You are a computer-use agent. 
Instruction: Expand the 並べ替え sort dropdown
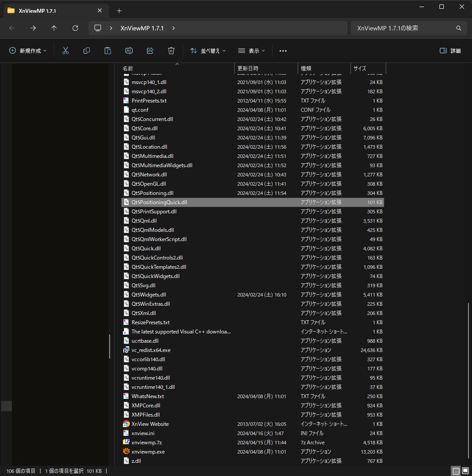[x=208, y=51]
